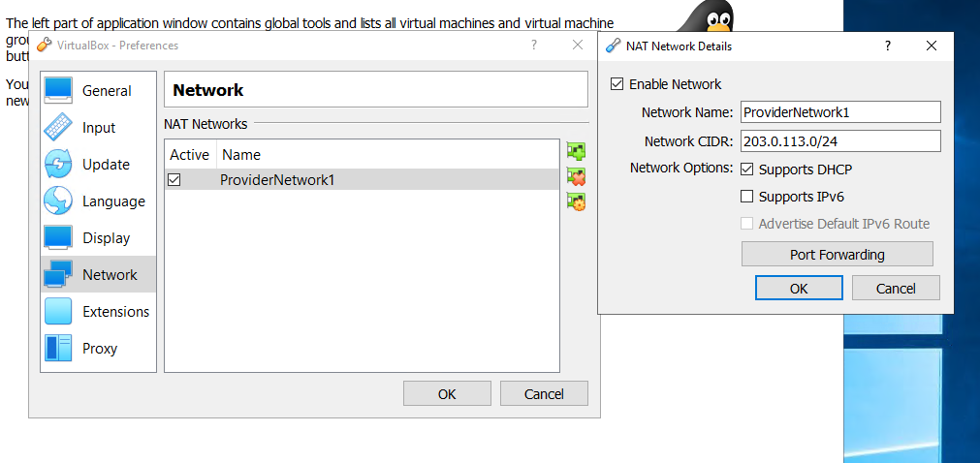Close the VirtualBox Preferences window

(578, 45)
